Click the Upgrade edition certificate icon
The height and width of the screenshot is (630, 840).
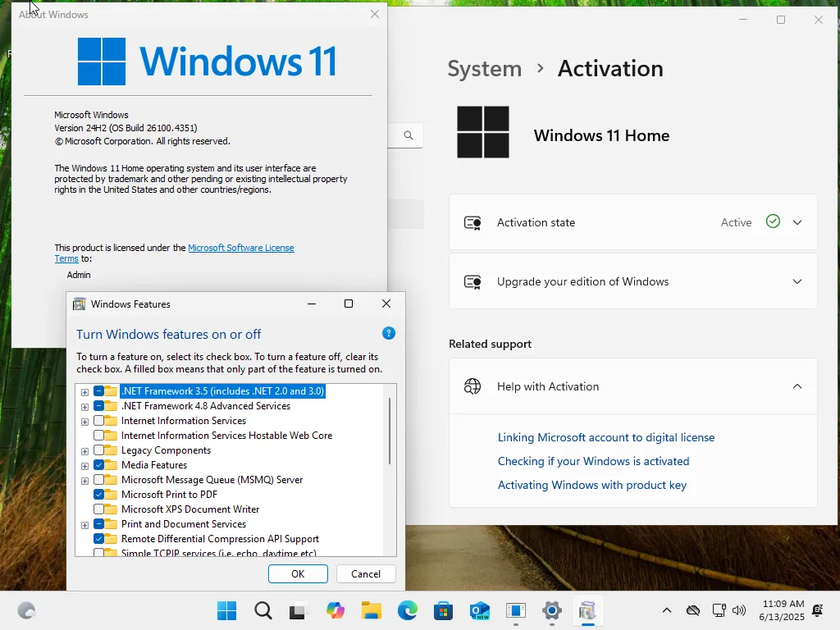[472, 281]
